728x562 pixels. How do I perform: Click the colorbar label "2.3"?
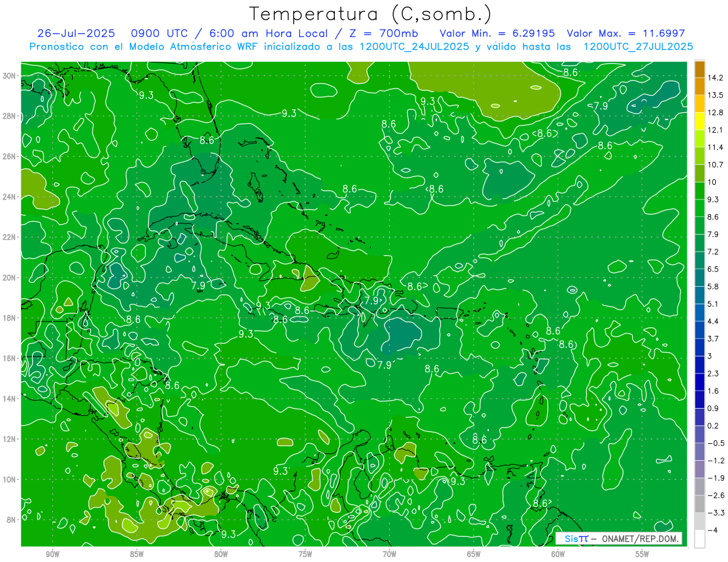[x=713, y=373]
